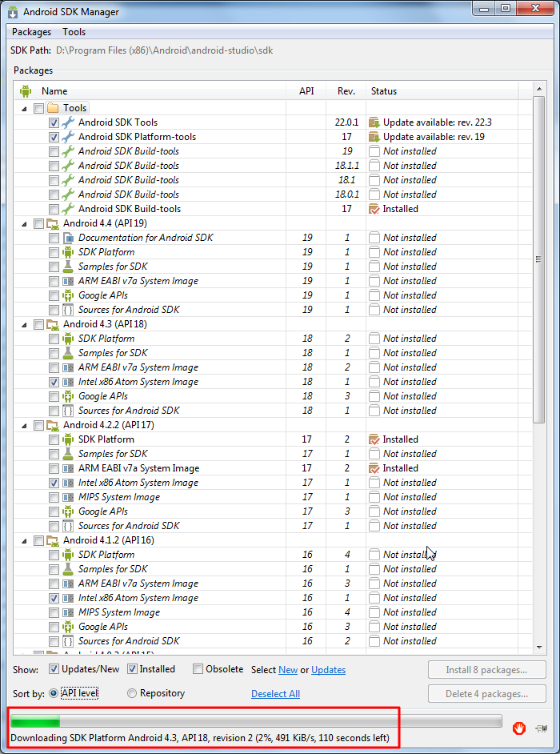Click MIPS System Image API 17 icon
The image size is (560, 754).
click(68, 497)
